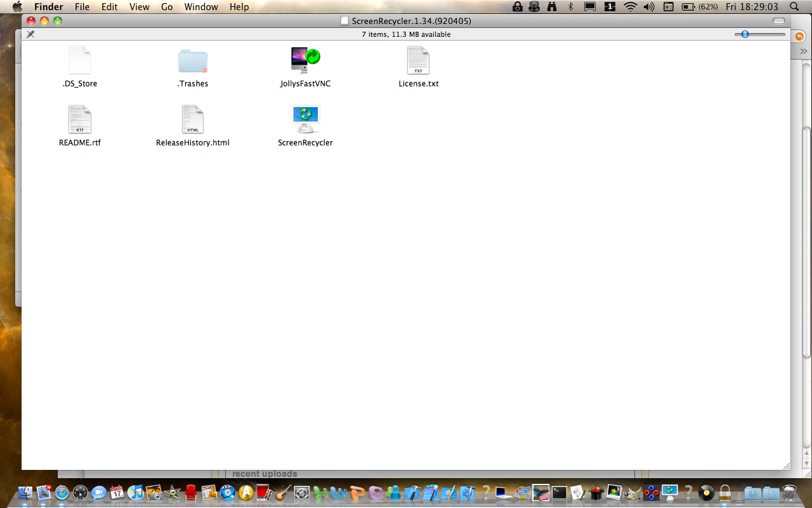Open the vinyl record app in Dock
Screen dimensions: 812x508
point(706,492)
